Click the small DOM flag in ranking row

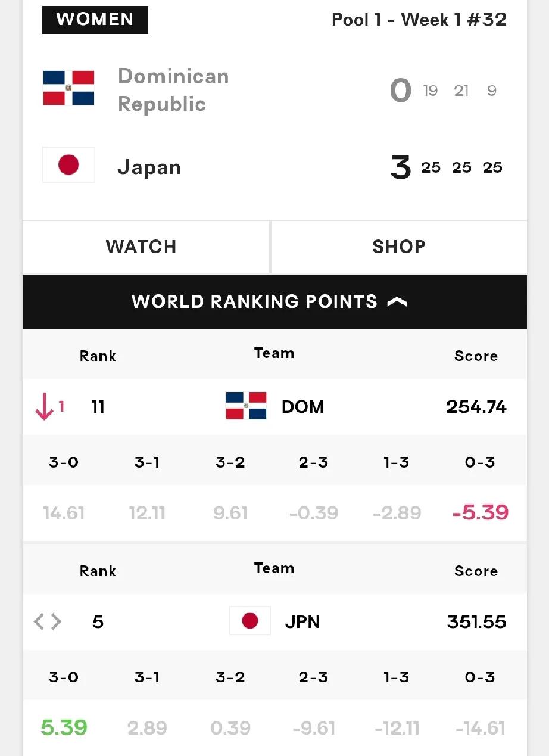click(x=246, y=406)
